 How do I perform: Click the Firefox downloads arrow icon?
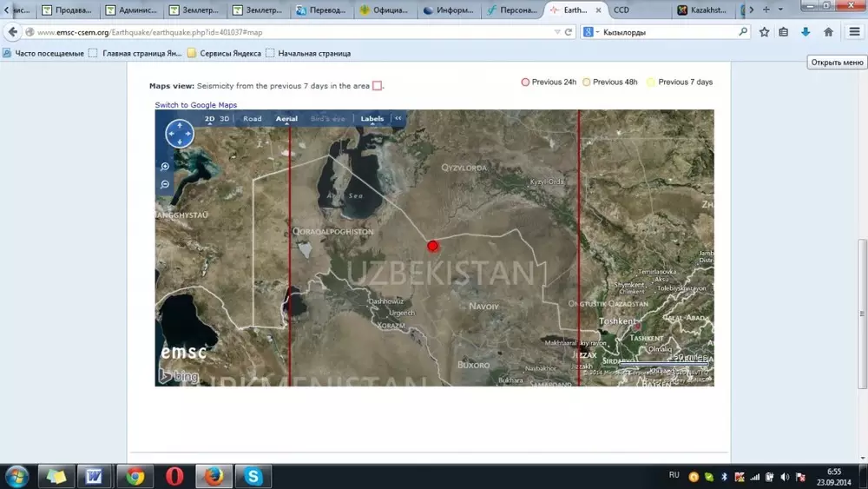click(x=806, y=32)
